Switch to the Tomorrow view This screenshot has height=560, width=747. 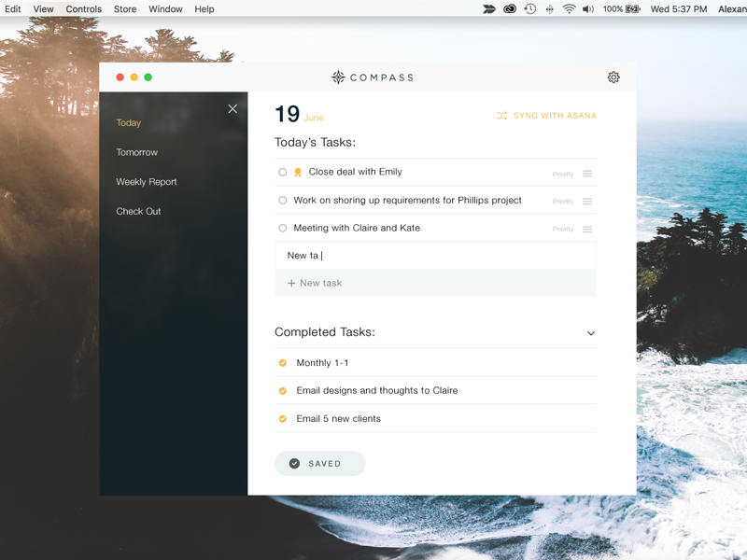pyautogui.click(x=136, y=152)
